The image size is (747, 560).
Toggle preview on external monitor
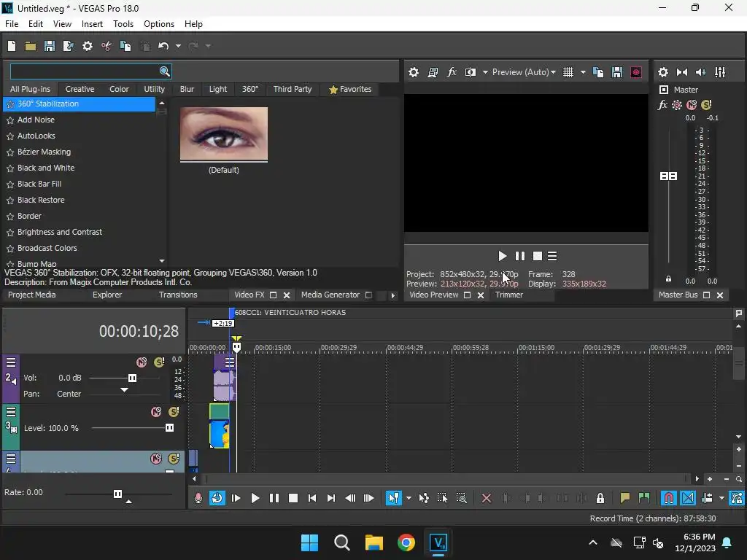click(433, 72)
